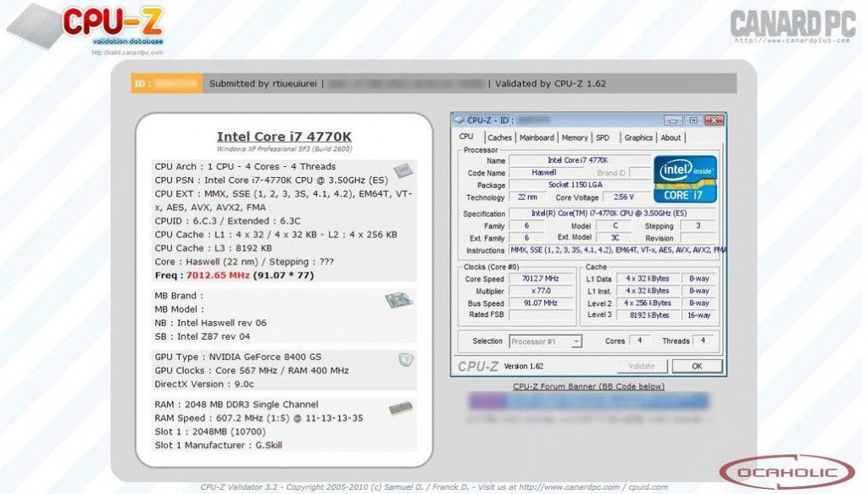
Task: Open the About tab
Action: [x=670, y=138]
